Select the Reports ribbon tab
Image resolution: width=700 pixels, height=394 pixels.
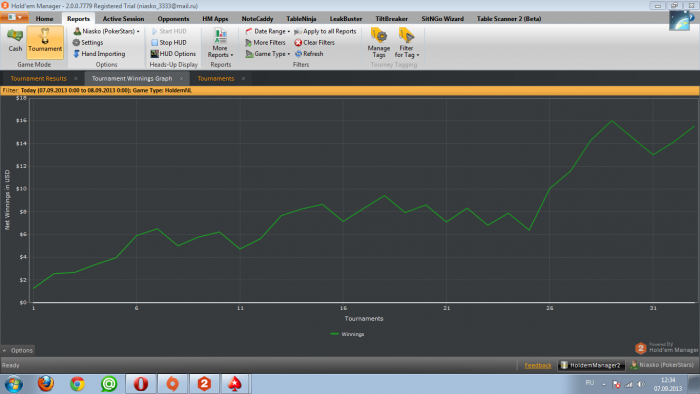(x=78, y=19)
